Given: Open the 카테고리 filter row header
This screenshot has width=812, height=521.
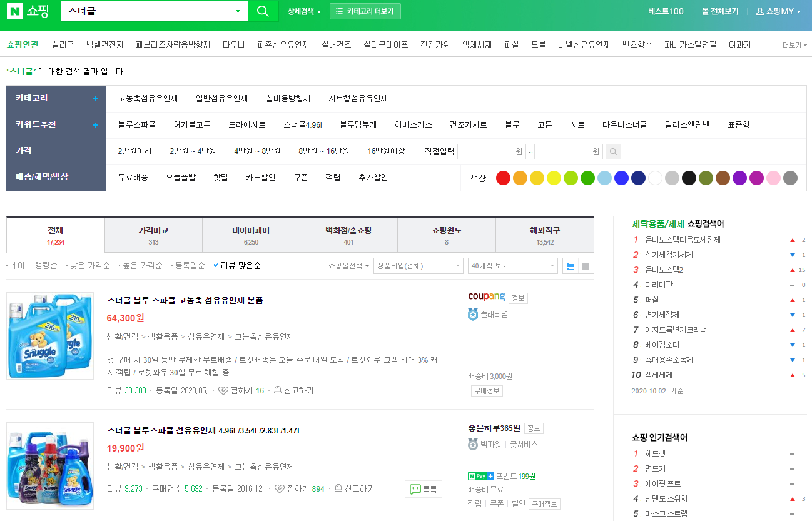Looking at the screenshot, I should click(x=56, y=99).
